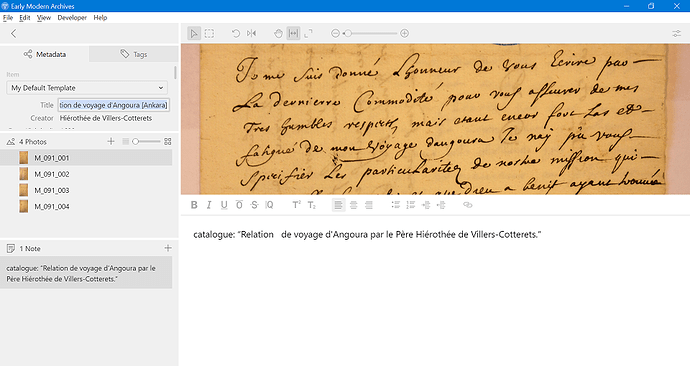Open the image adjustment panel icon

[676, 33]
